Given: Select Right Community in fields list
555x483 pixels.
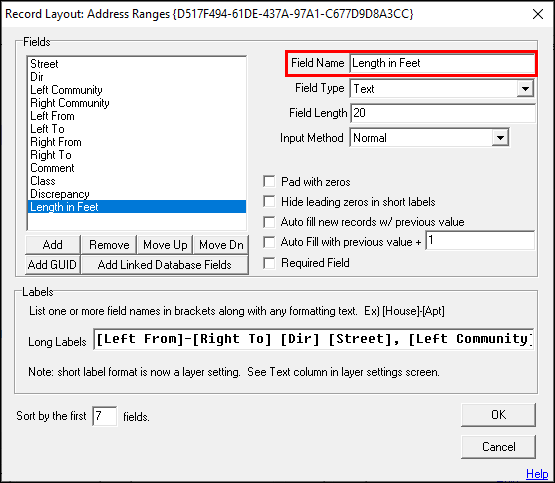Looking at the screenshot, I should point(137,103).
